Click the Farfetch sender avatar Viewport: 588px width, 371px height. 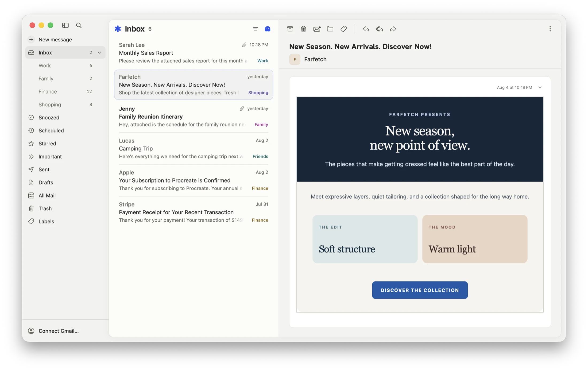pos(295,59)
